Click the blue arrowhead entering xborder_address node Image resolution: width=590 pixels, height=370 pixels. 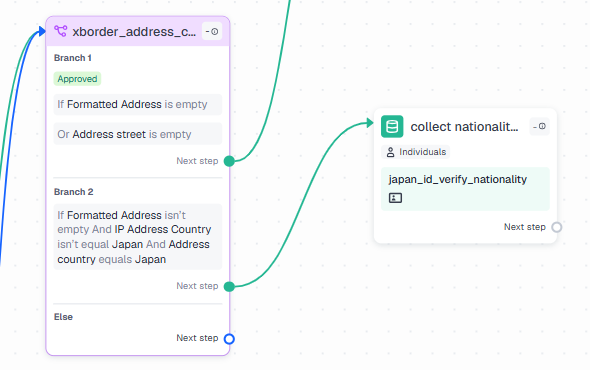42,31
